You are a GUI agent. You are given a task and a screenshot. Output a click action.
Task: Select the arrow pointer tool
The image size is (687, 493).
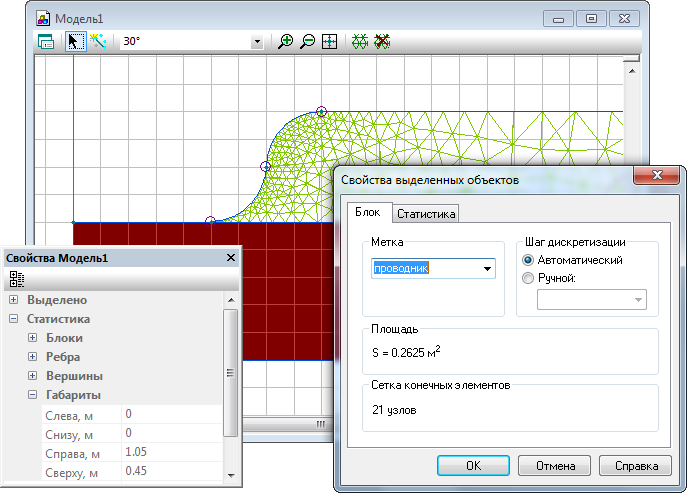point(75,42)
